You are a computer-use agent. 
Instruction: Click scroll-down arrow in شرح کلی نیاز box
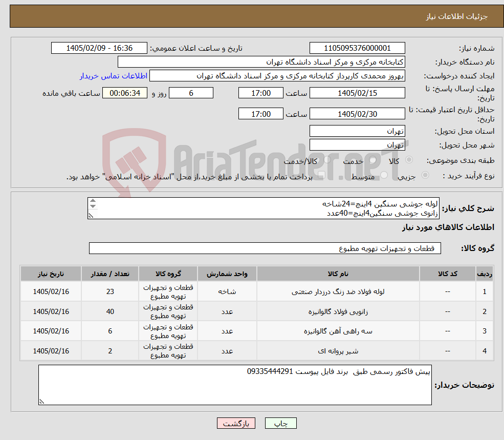click(x=93, y=206)
